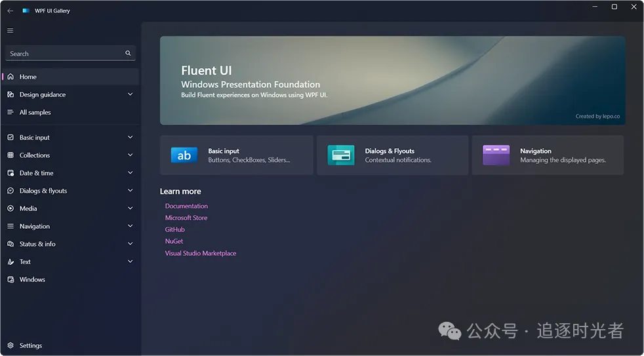Click the back arrow in title bar
Screen dimensions: 644x356
pyautogui.click(x=10, y=10)
